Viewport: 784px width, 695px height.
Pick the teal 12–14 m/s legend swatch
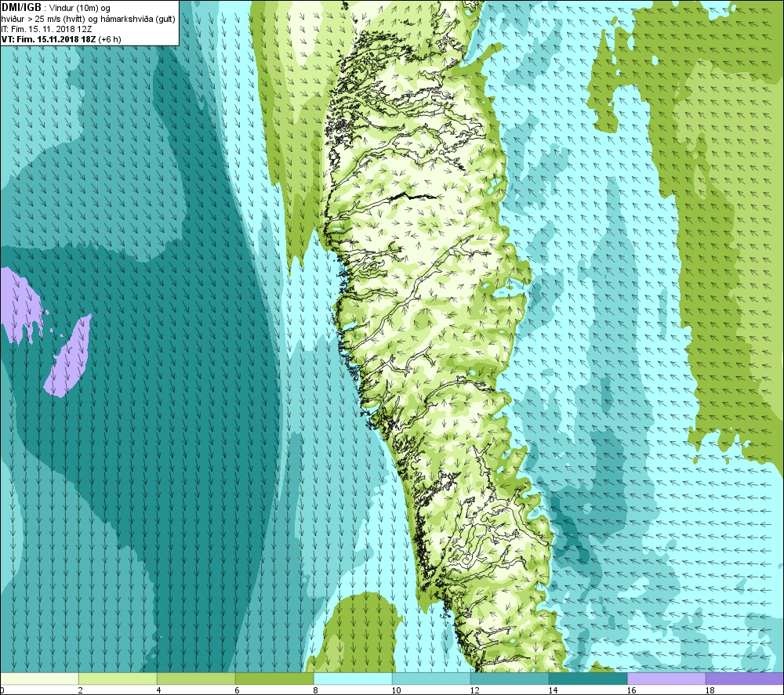(x=510, y=679)
